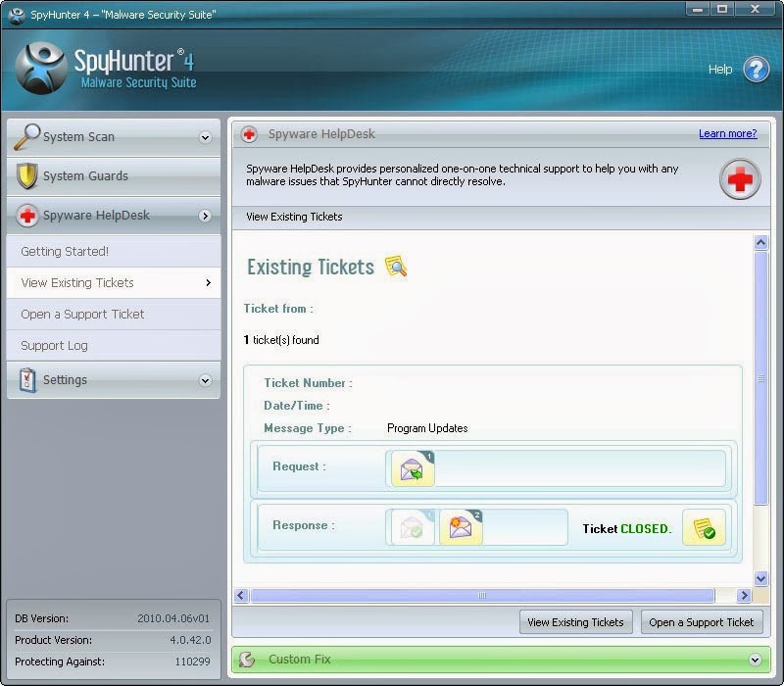Click the magnifier icon beside Existing Tickets
This screenshot has width=784, height=686.
[396, 267]
